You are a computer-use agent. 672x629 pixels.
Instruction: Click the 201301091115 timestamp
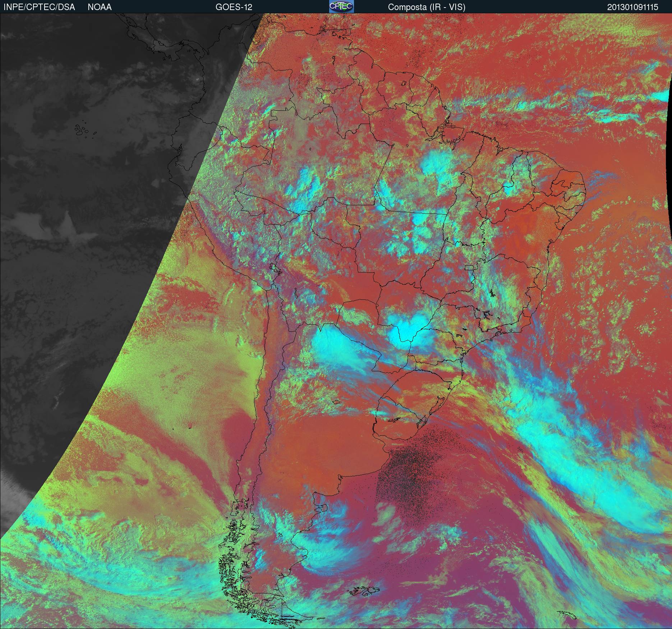(x=632, y=7)
